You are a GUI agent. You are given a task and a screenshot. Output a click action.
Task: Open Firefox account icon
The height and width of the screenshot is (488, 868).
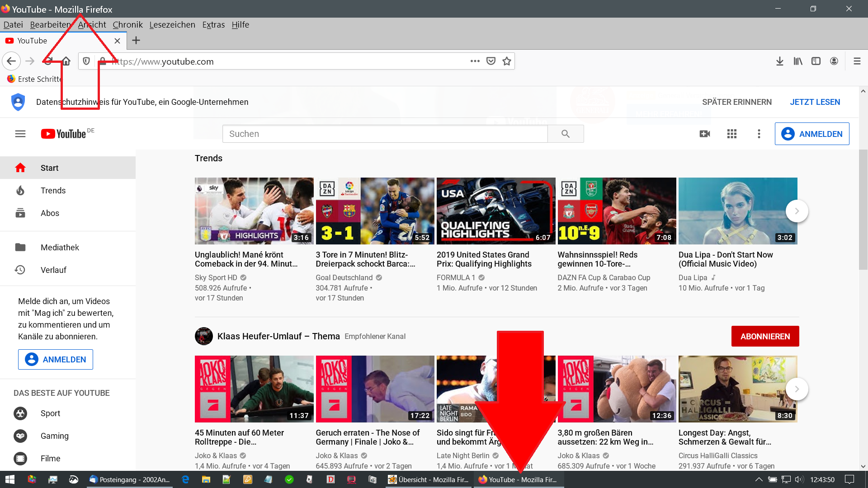[x=834, y=61]
